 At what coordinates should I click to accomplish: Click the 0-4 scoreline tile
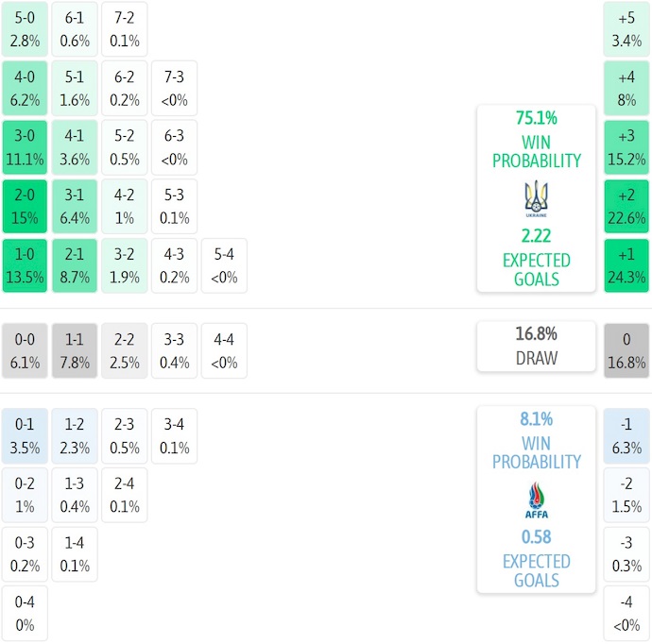25,613
